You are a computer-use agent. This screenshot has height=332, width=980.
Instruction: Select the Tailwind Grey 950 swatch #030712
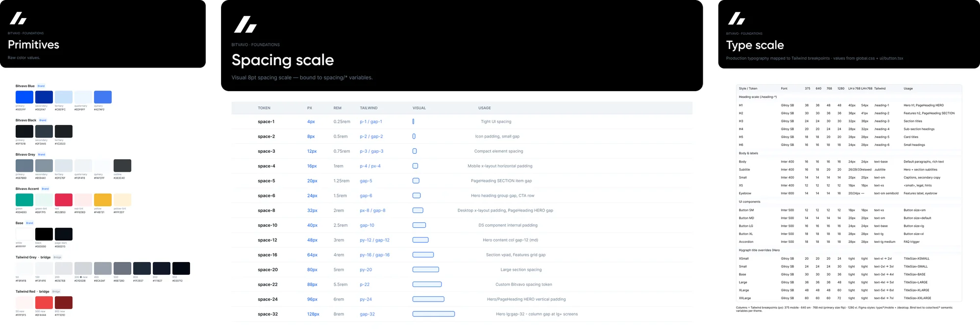point(181,268)
